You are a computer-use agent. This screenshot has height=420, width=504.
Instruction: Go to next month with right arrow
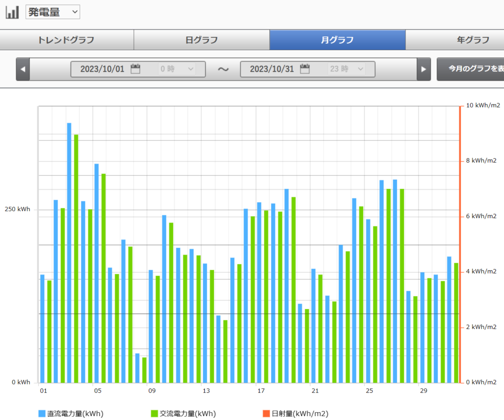click(423, 69)
